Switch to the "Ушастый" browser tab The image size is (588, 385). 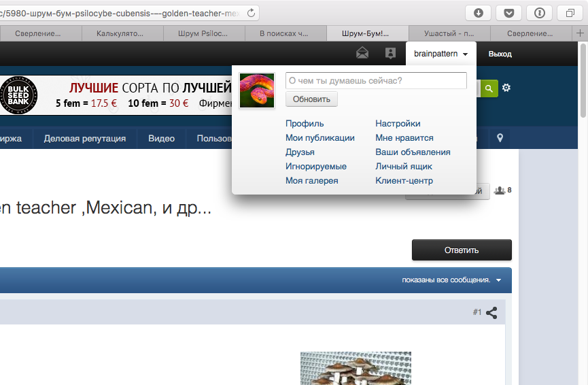(449, 33)
